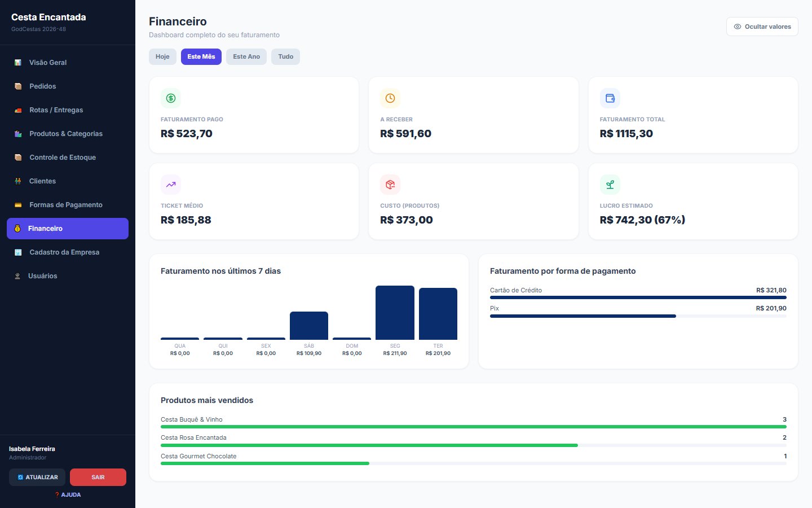Click the Custo value R$ 373,00
Image resolution: width=812 pixels, height=508 pixels.
[407, 220]
